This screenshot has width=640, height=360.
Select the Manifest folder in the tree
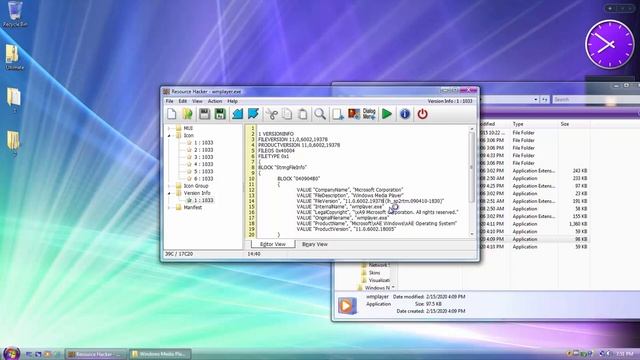(x=189, y=207)
